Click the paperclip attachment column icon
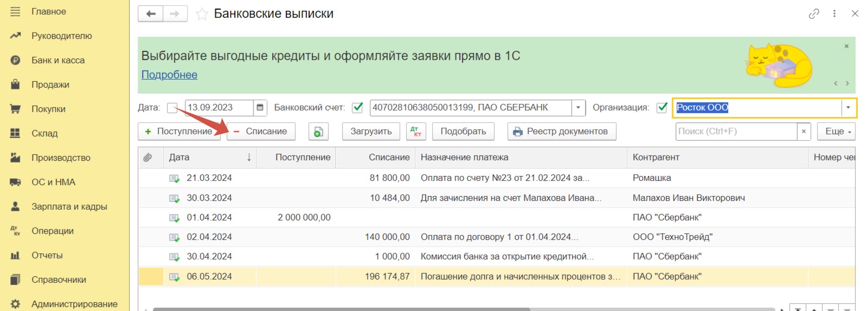The image size is (868, 311). 147,157
